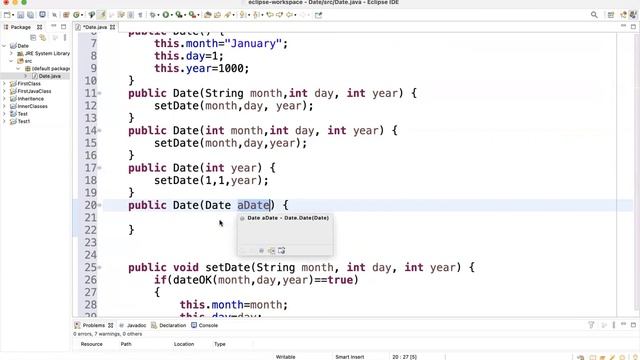Select the Date.java editor tab
The width and height of the screenshot is (640, 360).
pos(95,27)
